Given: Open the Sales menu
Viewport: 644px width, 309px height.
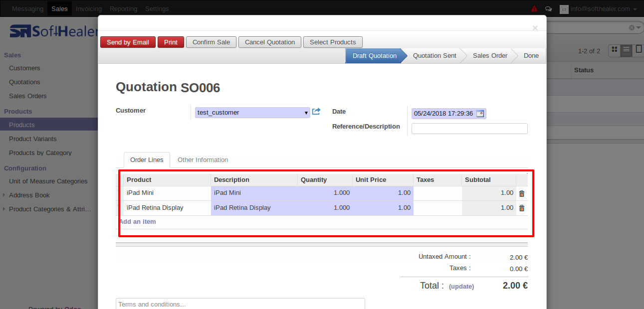Looking at the screenshot, I should (x=60, y=8).
